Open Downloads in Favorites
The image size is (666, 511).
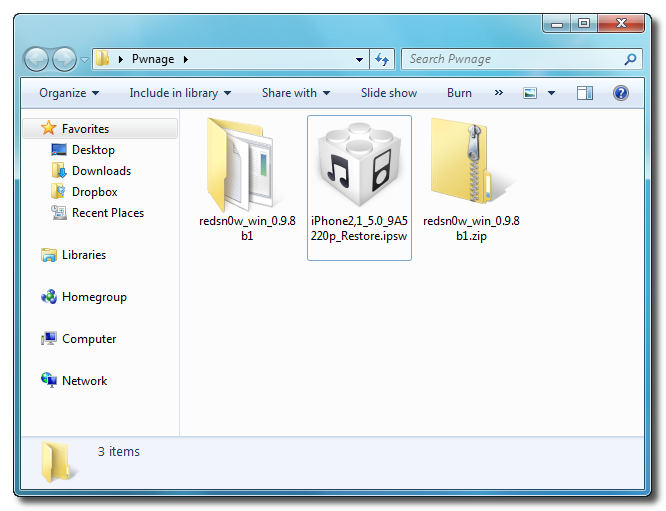coord(100,171)
